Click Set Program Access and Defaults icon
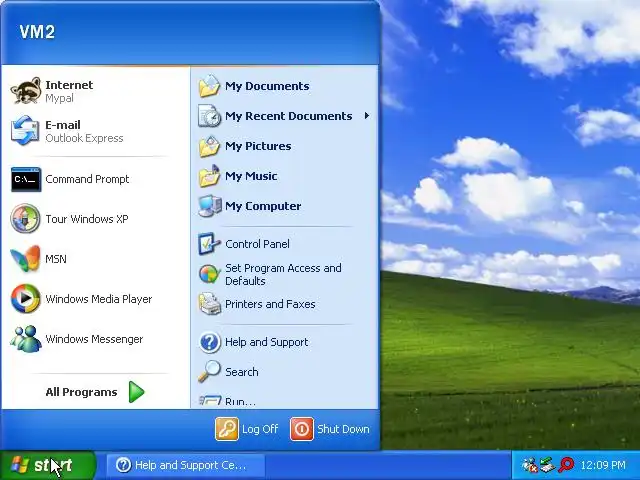640x480 pixels. coord(209,274)
